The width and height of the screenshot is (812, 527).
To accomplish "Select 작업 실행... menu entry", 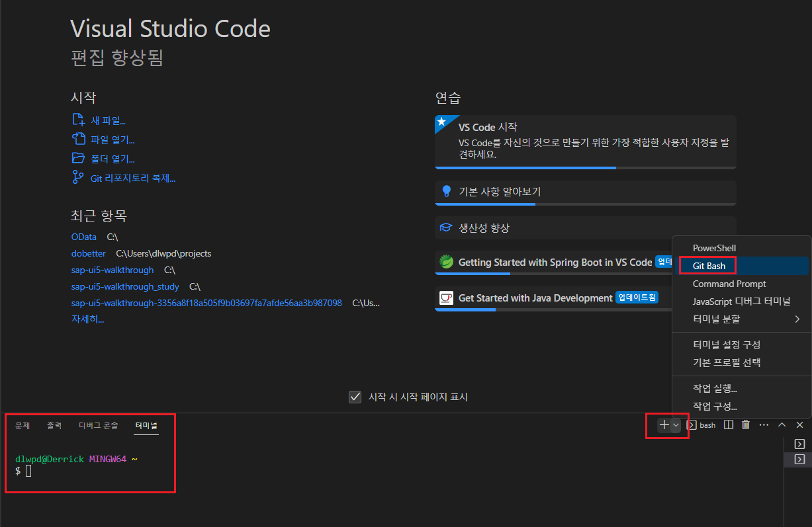I will 741,388.
